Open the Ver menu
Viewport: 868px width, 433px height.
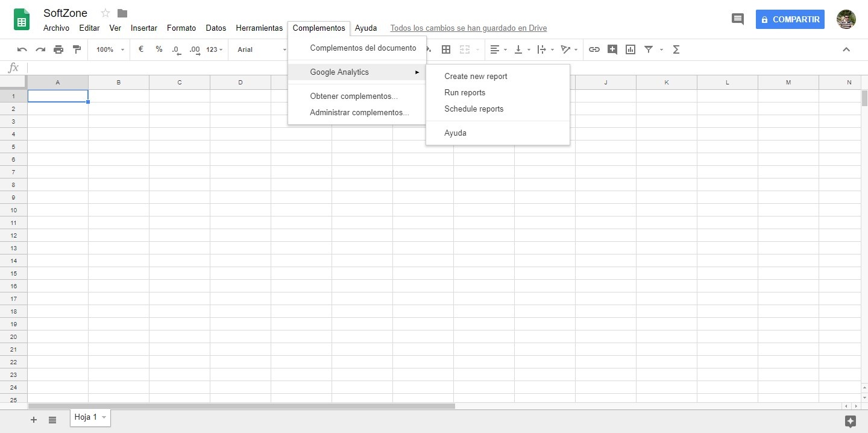tap(115, 28)
